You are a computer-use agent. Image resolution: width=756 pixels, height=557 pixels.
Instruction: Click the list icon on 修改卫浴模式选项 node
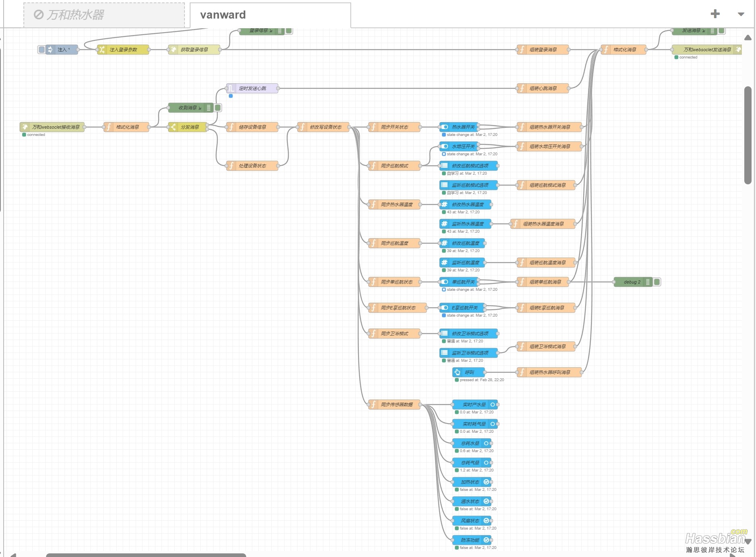coord(444,334)
